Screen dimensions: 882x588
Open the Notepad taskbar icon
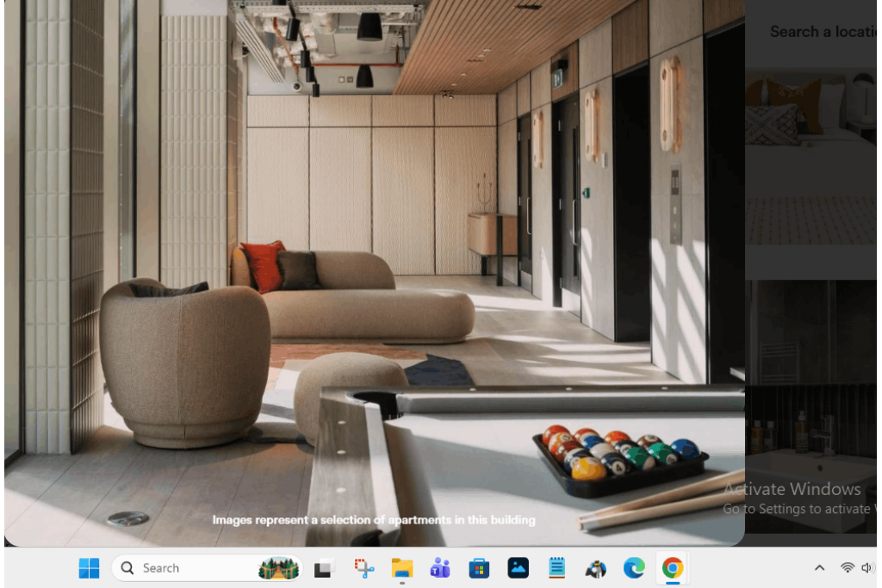click(556, 568)
